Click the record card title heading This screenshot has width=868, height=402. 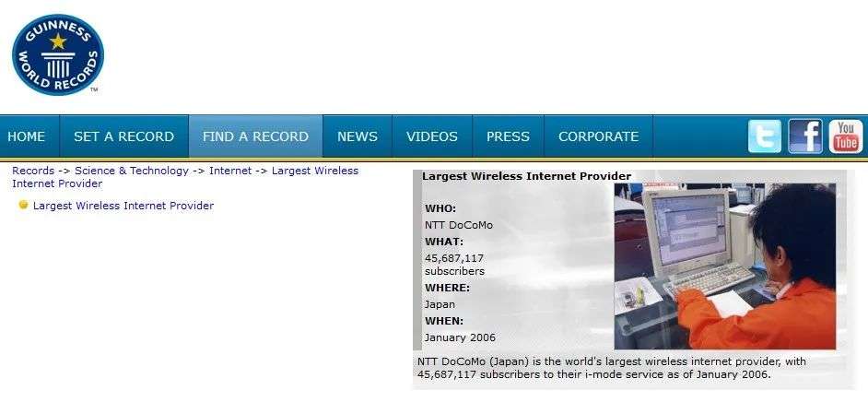tap(526, 176)
